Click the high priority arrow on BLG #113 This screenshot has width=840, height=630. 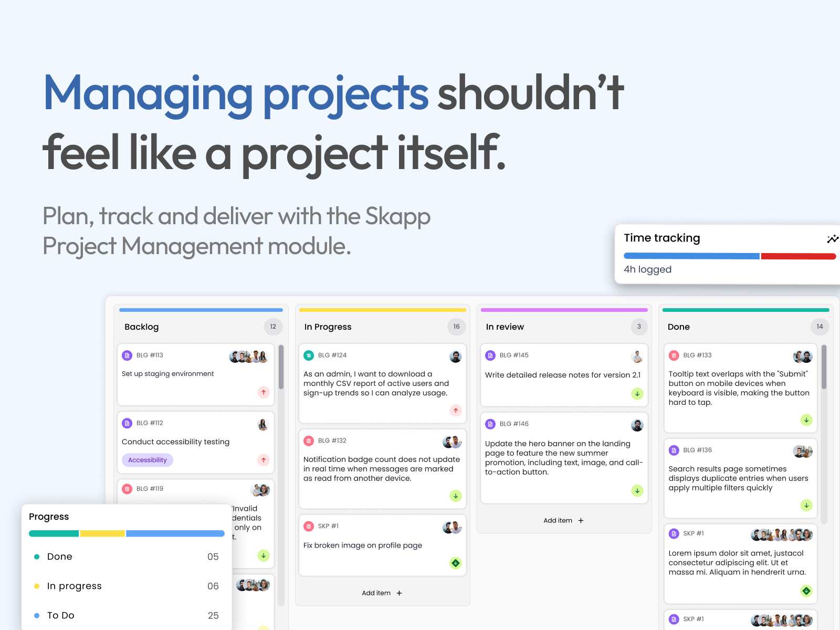tap(264, 392)
